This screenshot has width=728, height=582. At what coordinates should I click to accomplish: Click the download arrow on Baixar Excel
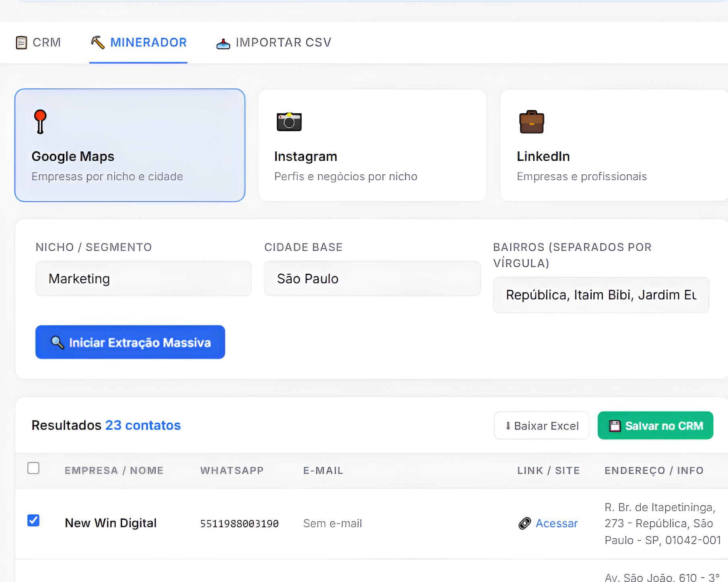(x=508, y=425)
